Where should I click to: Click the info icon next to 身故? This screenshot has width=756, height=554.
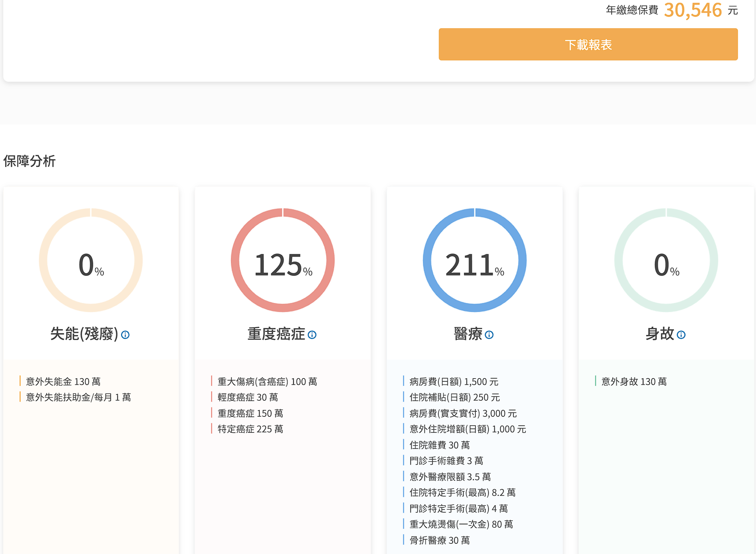click(x=681, y=335)
